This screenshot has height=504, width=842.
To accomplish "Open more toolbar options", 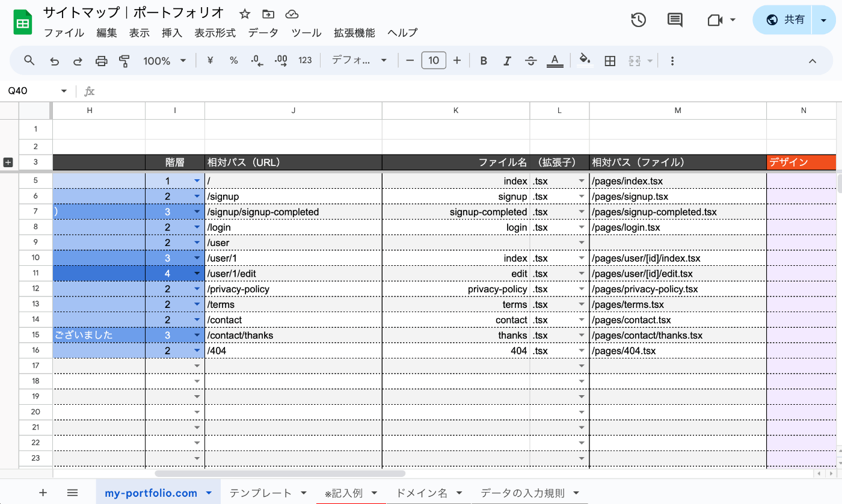I will click(x=672, y=60).
